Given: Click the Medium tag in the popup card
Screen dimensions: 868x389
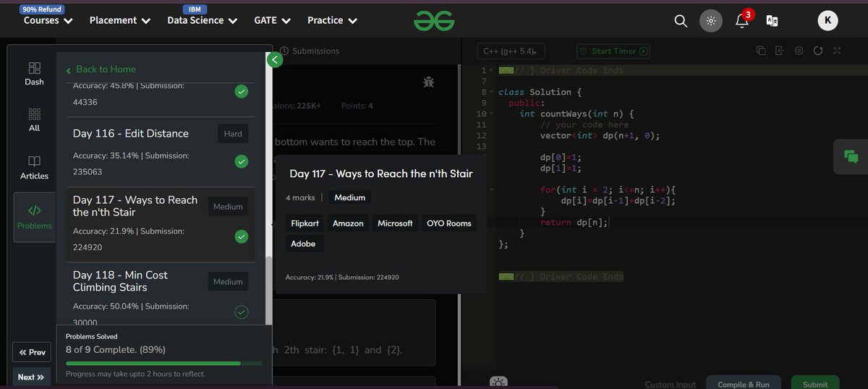Looking at the screenshot, I should click(350, 197).
